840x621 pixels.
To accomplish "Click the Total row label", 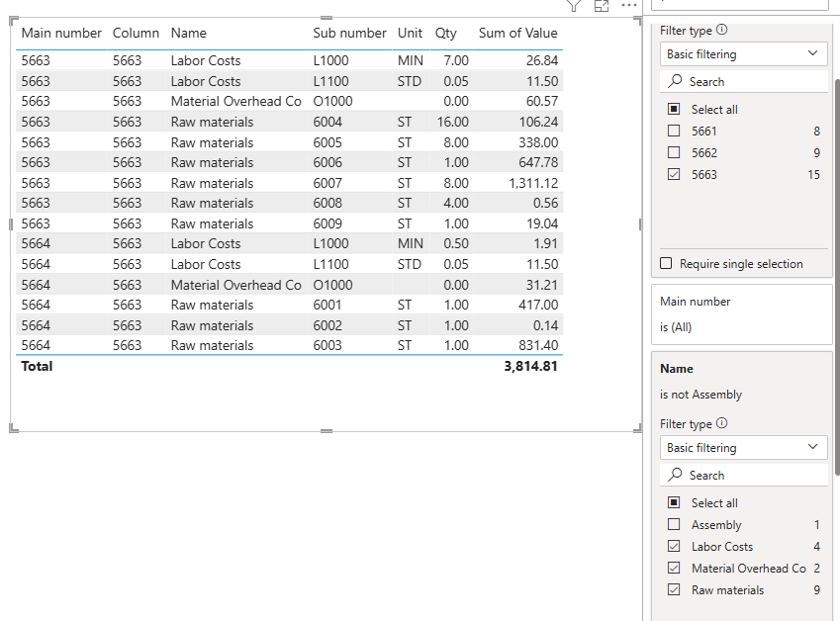I will coord(37,366).
